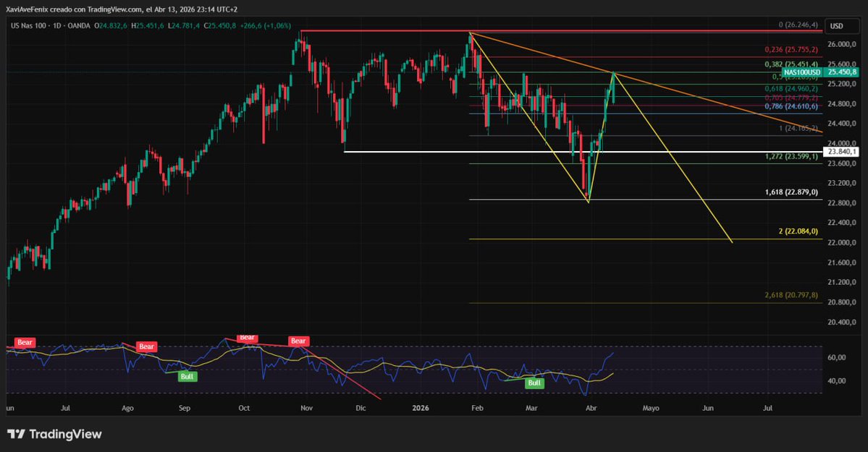Click the 20.400,0 price axis label
The height and width of the screenshot is (452, 868).
pyautogui.click(x=841, y=322)
